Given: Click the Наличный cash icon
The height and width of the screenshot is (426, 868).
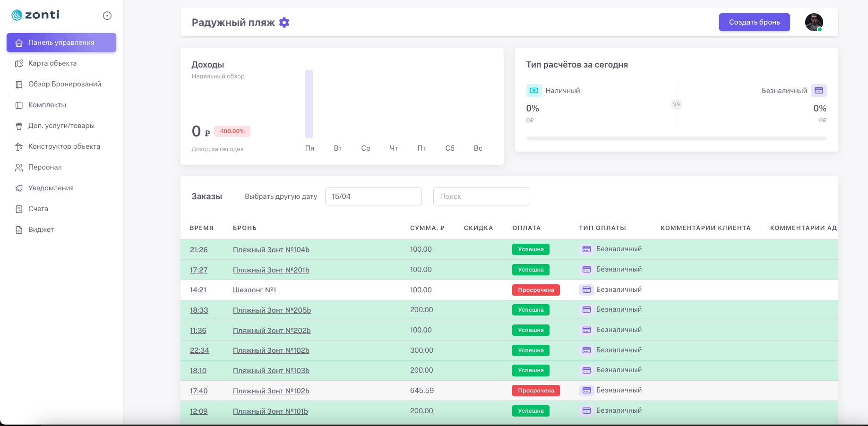Looking at the screenshot, I should pos(534,91).
